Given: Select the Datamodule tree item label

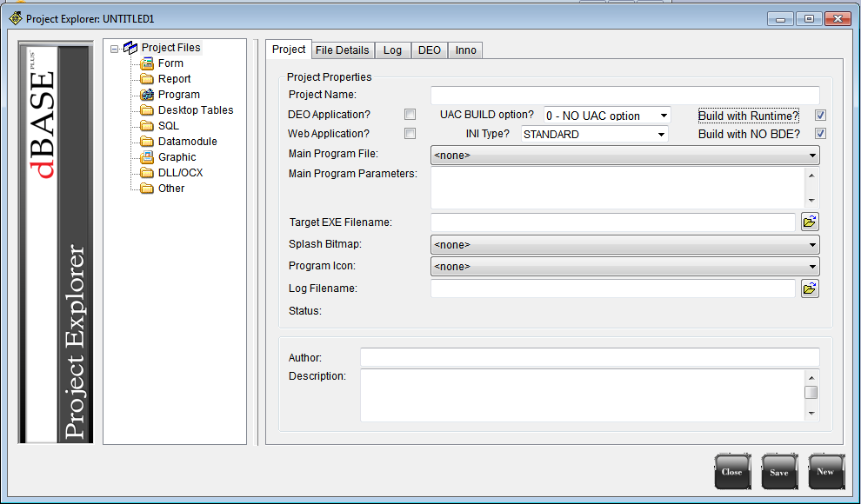Looking at the screenshot, I should coord(187,142).
